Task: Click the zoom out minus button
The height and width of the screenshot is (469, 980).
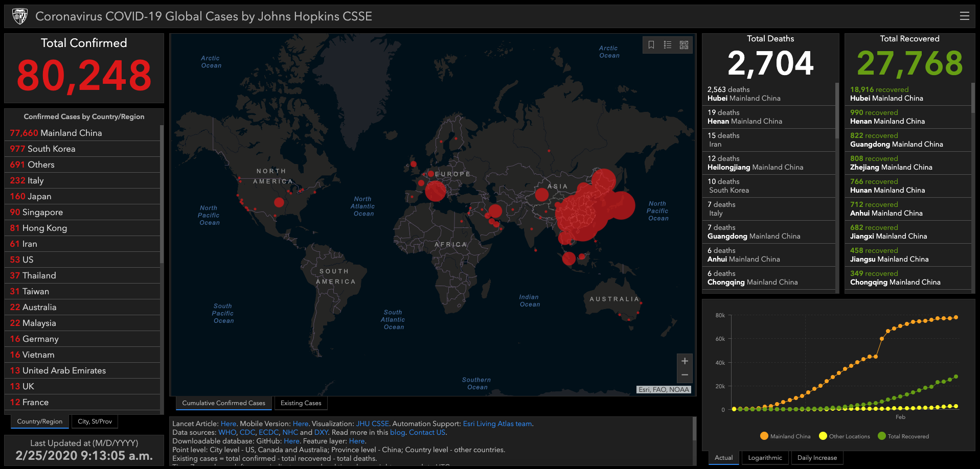Action: (x=685, y=376)
